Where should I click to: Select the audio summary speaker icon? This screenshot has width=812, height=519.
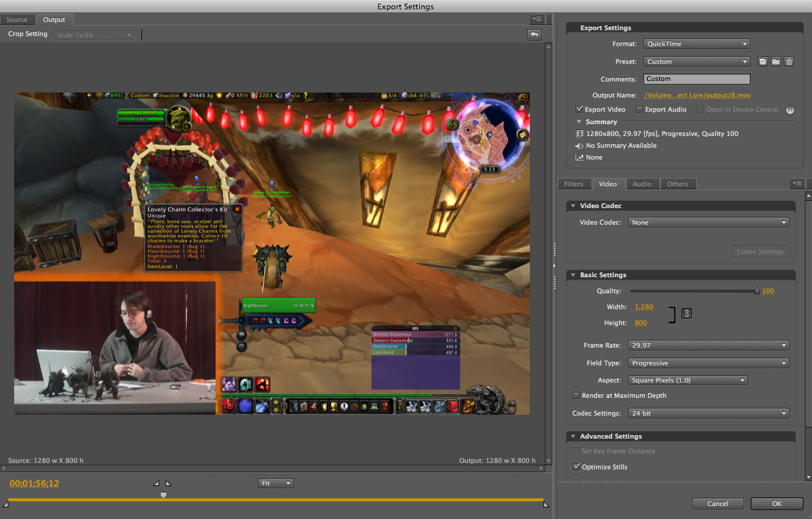tap(580, 145)
